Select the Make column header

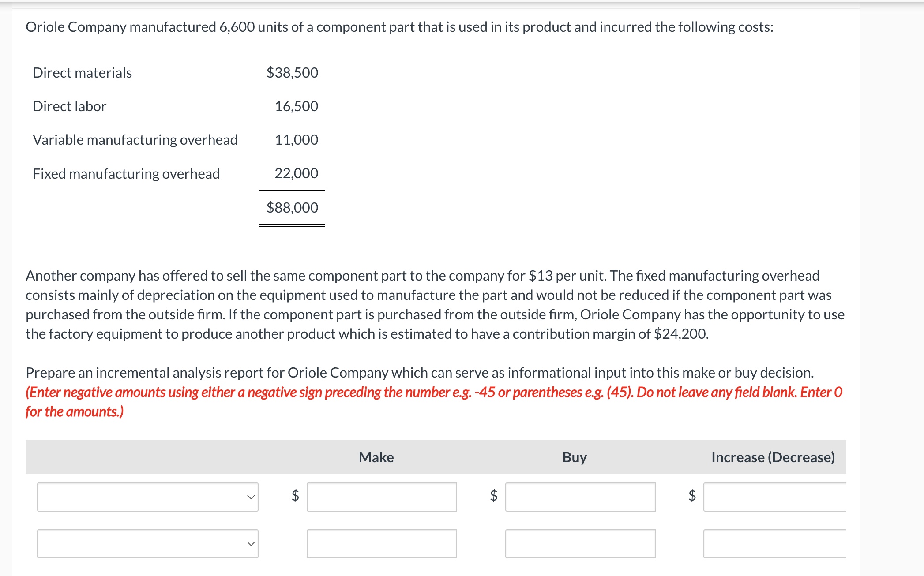tap(376, 457)
